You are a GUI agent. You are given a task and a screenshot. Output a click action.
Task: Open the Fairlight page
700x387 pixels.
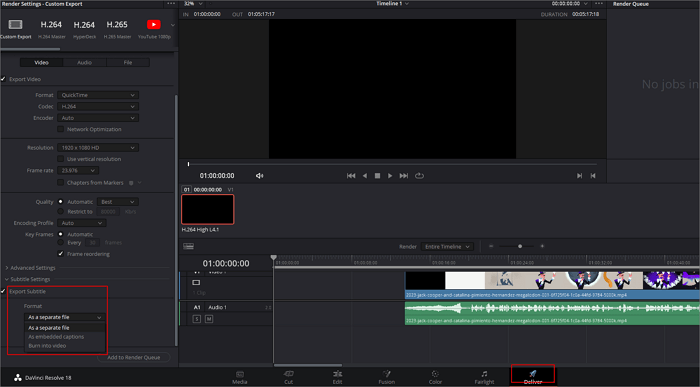click(x=484, y=377)
